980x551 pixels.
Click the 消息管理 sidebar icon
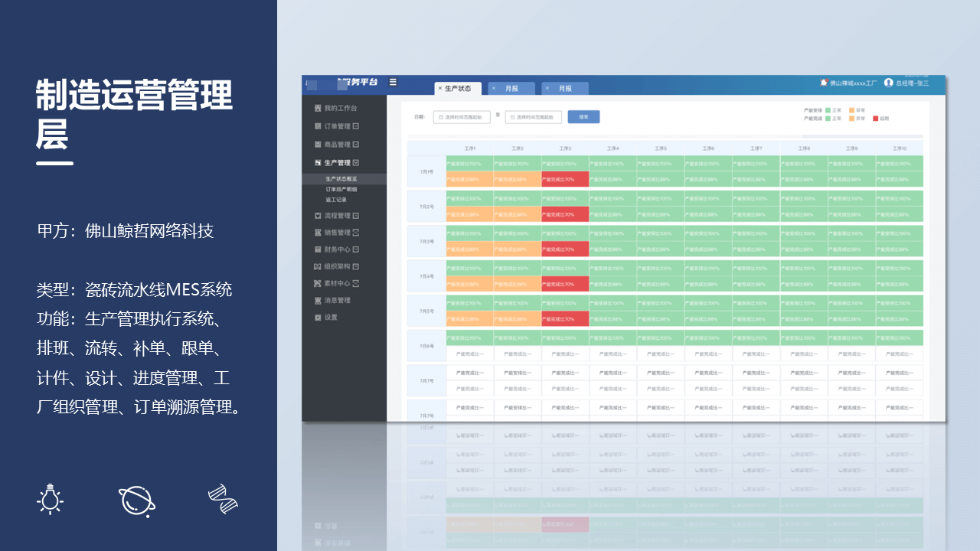coord(318,301)
